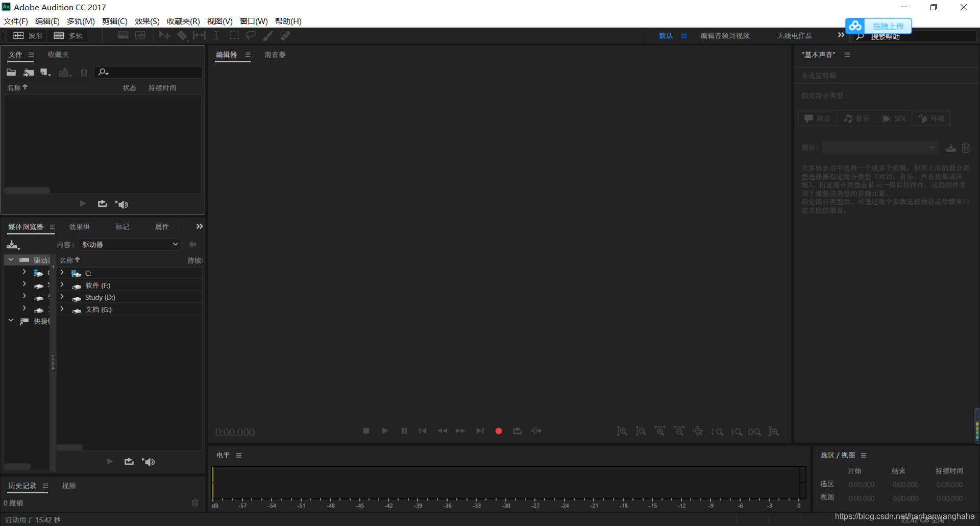Select the Marquee Selection tool

[234, 35]
